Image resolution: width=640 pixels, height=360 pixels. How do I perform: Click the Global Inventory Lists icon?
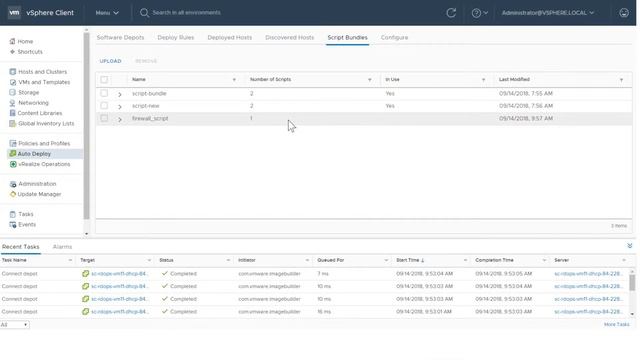pyautogui.click(x=13, y=123)
